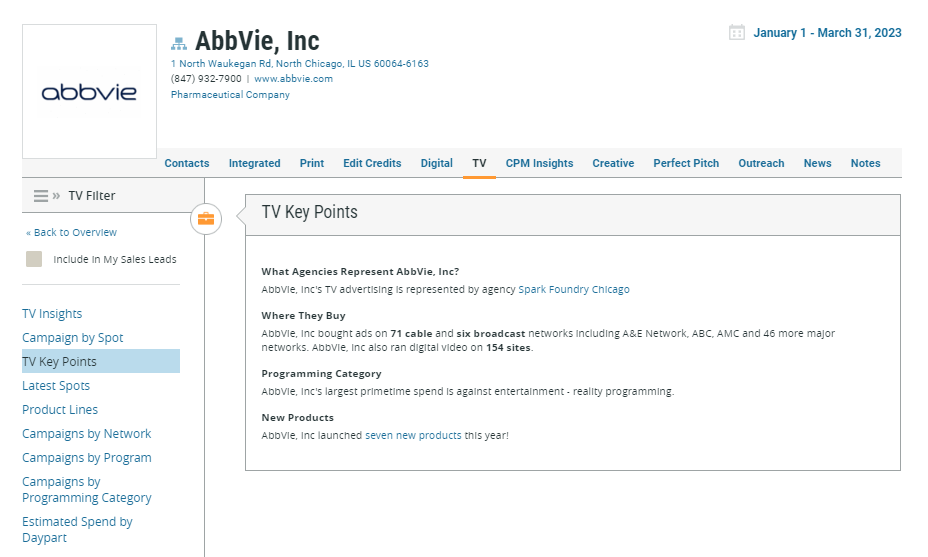Open the CPM Insights tab
928x557 pixels.
click(x=539, y=163)
